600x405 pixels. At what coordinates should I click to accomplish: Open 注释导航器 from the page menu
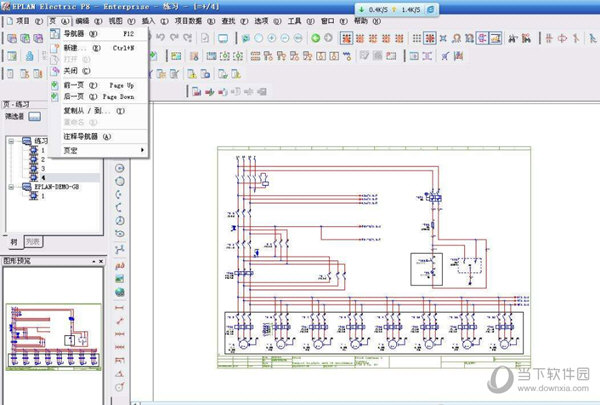99,137
